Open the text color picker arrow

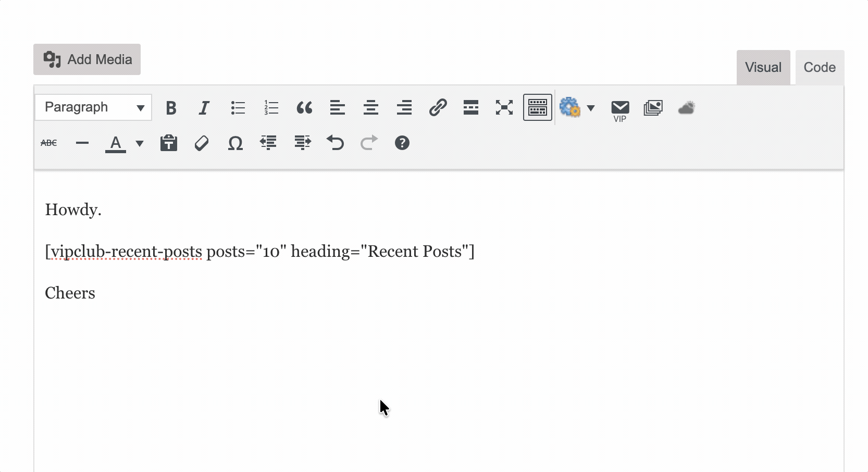click(139, 143)
